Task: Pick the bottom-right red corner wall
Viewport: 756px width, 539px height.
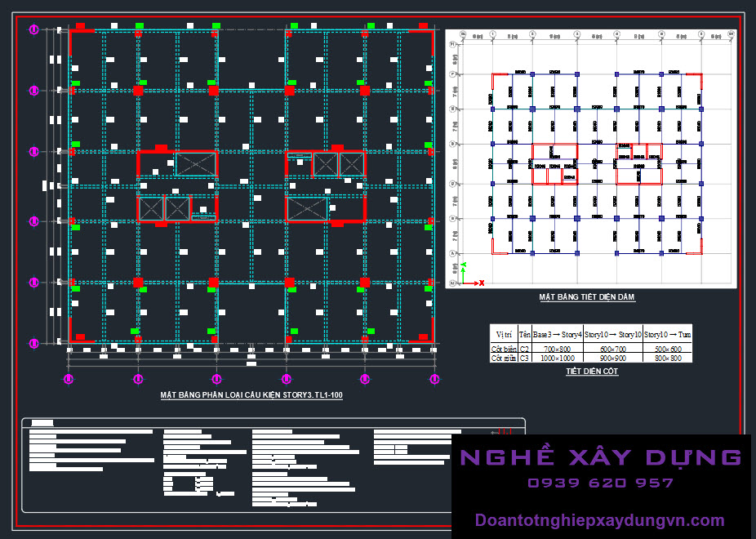Action: coord(422,337)
